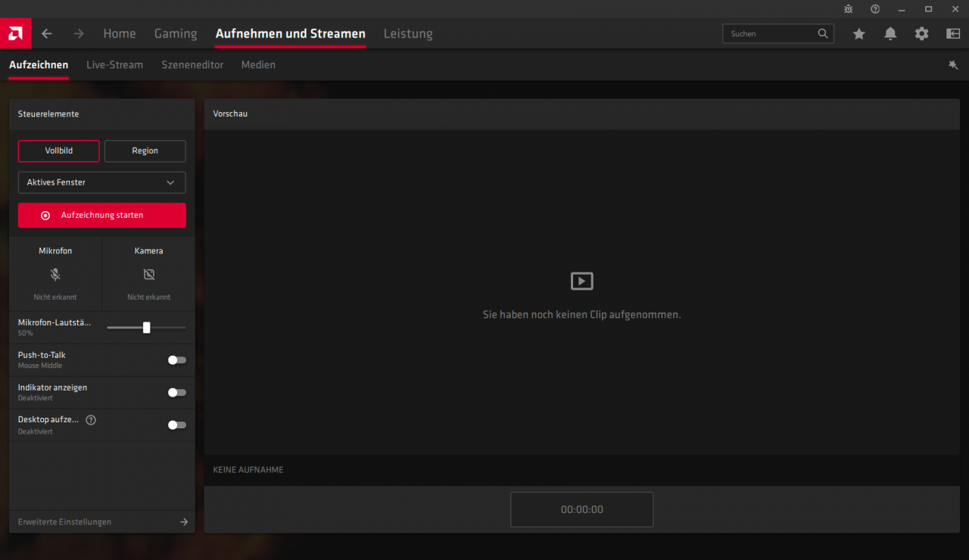Click the pin icon on the tab bar
The width and height of the screenshot is (969, 560).
tap(953, 65)
